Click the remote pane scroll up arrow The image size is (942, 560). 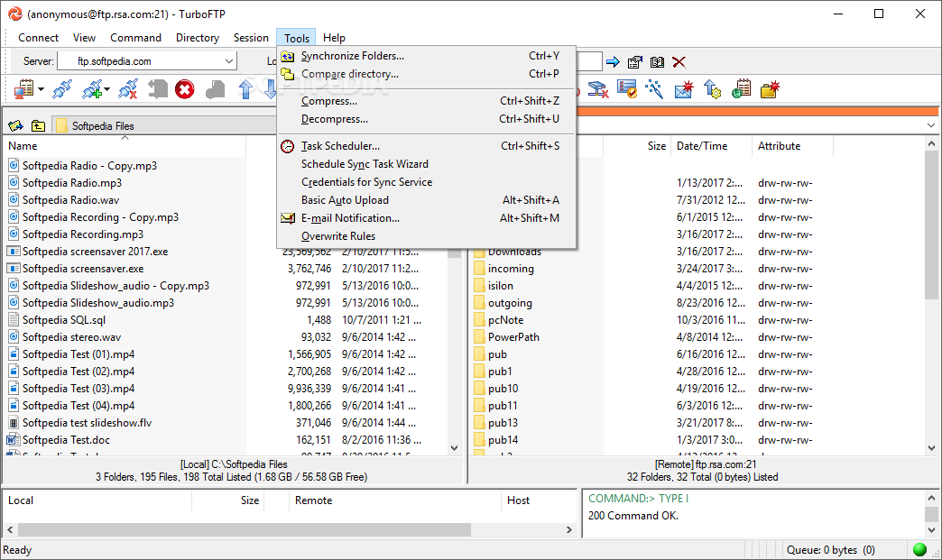point(931,144)
